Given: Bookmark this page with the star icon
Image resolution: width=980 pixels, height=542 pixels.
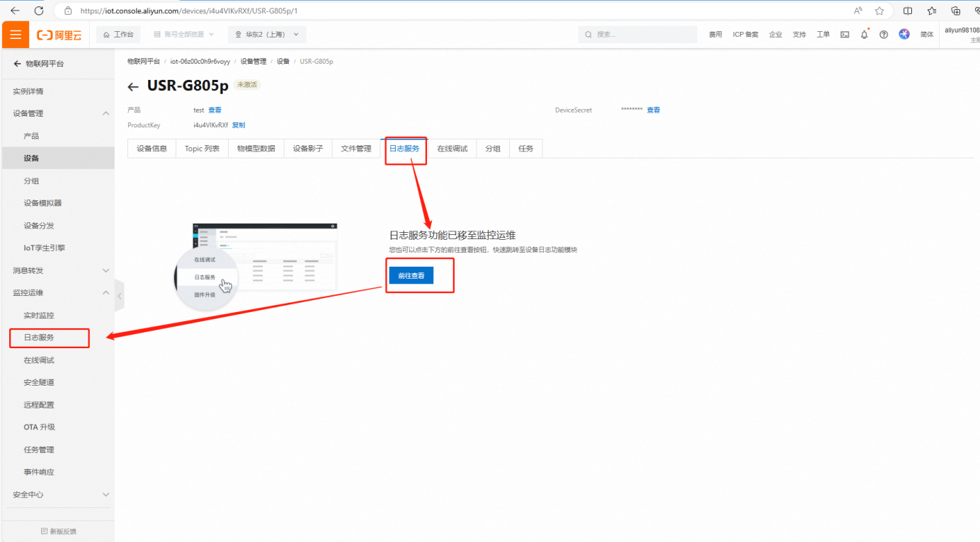Looking at the screenshot, I should click(x=879, y=11).
